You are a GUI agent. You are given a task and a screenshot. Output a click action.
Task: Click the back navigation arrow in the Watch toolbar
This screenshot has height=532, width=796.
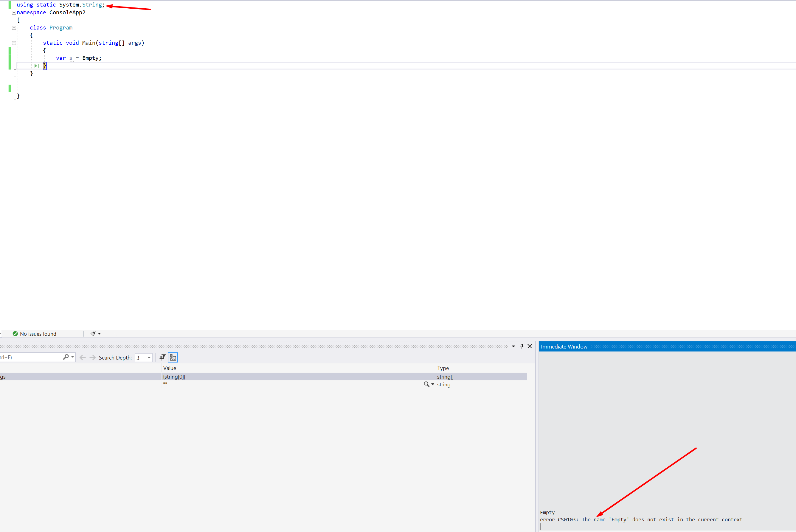tap(83, 357)
